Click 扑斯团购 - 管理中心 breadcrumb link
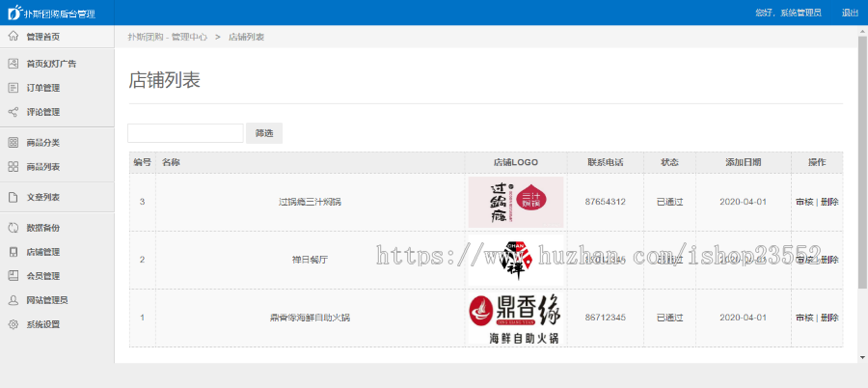The height and width of the screenshot is (388, 868). tap(168, 37)
